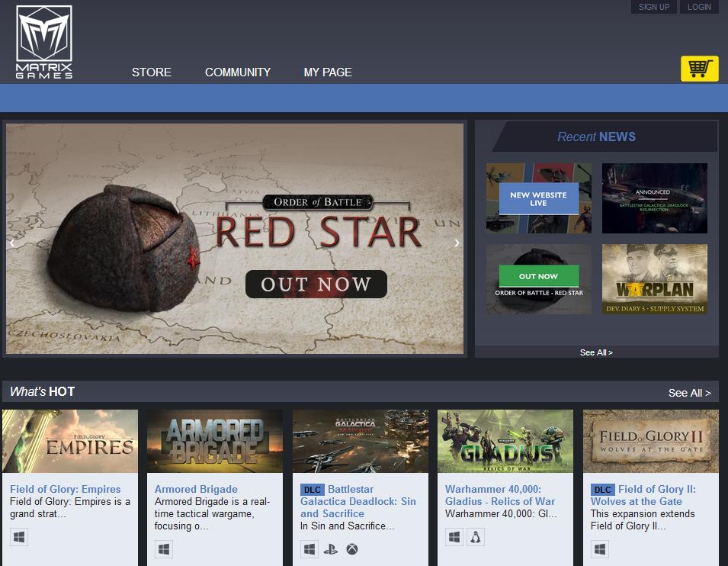The image size is (728, 566).
Task: Open New Website Live news thumbnail
Action: [539, 198]
